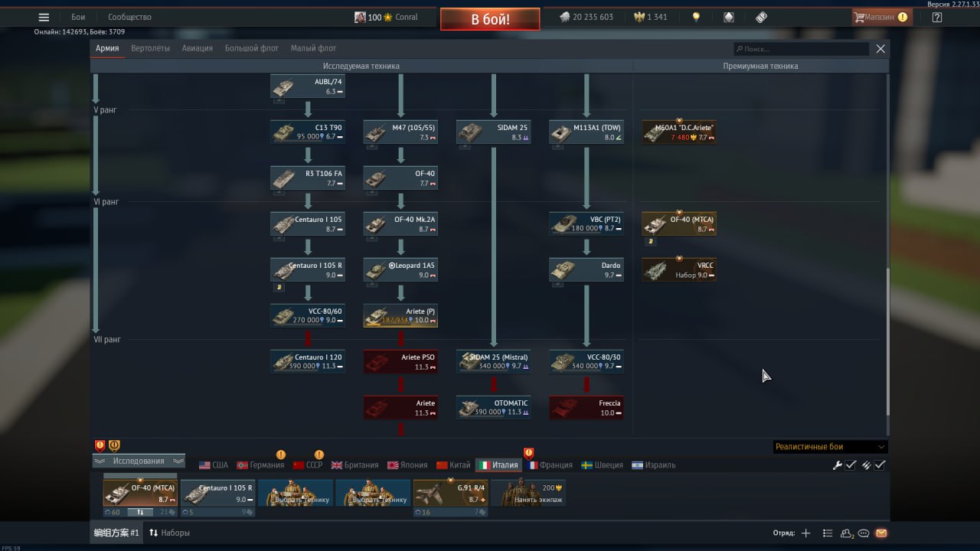The image size is (980, 551).
Task: Select OTOMATIC vehicle card
Action: point(493,408)
